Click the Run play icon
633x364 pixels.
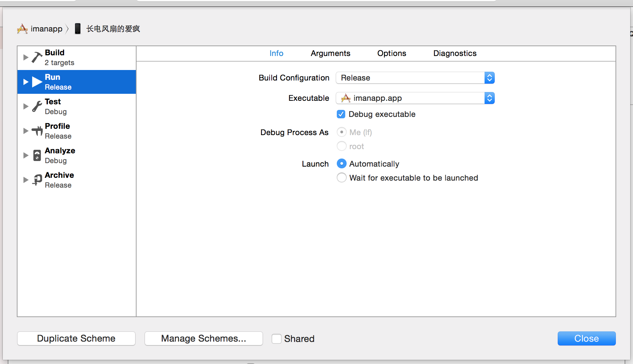(x=37, y=82)
